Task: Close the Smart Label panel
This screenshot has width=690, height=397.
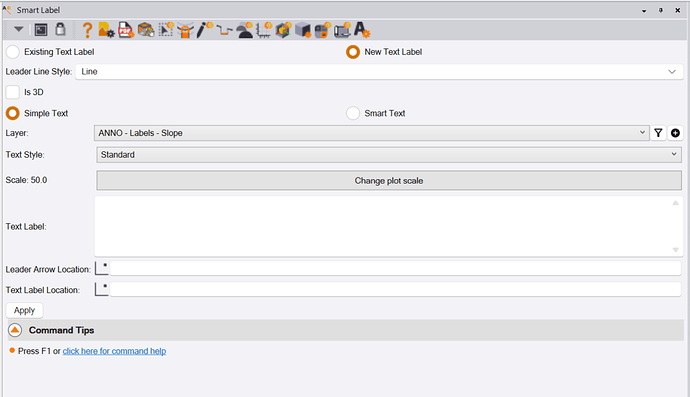Action: point(678,10)
